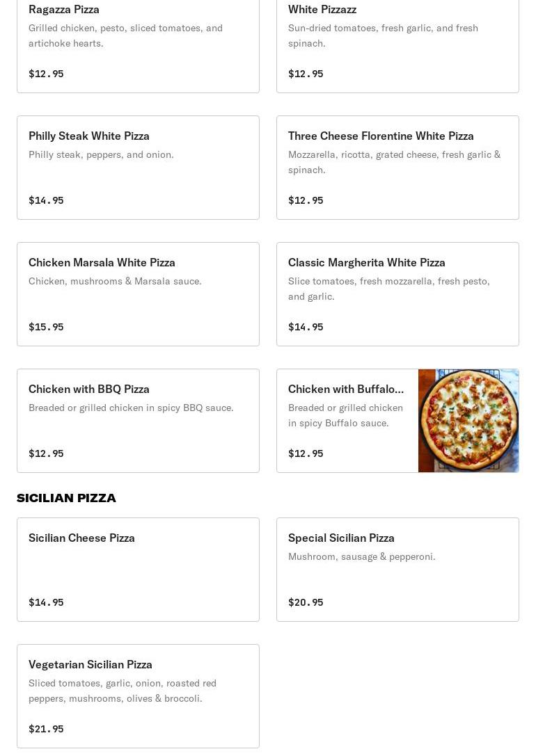Click the $15.95 Chicken Marsala price
This screenshot has width=536, height=756.
[46, 327]
